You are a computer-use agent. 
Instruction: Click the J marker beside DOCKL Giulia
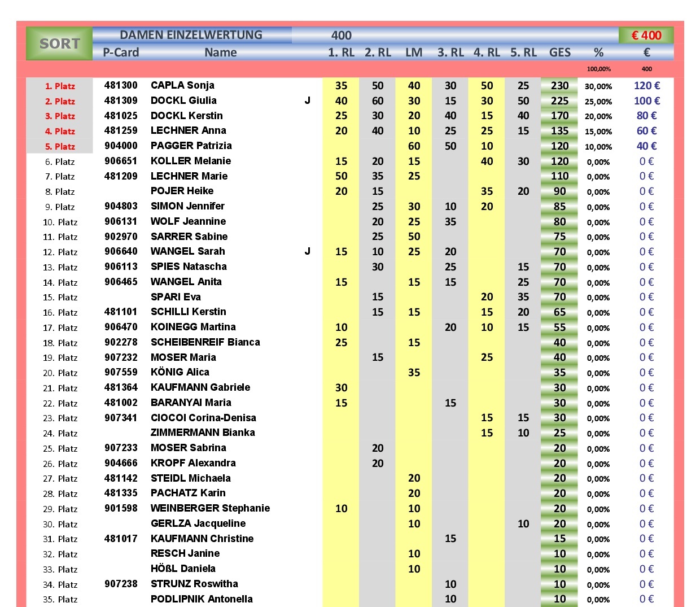pyautogui.click(x=308, y=101)
